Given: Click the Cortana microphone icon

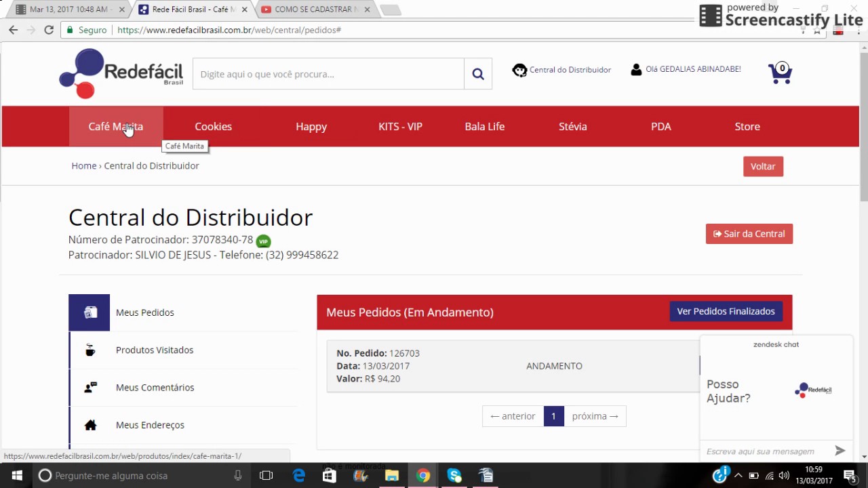Looking at the screenshot, I should click(x=238, y=475).
